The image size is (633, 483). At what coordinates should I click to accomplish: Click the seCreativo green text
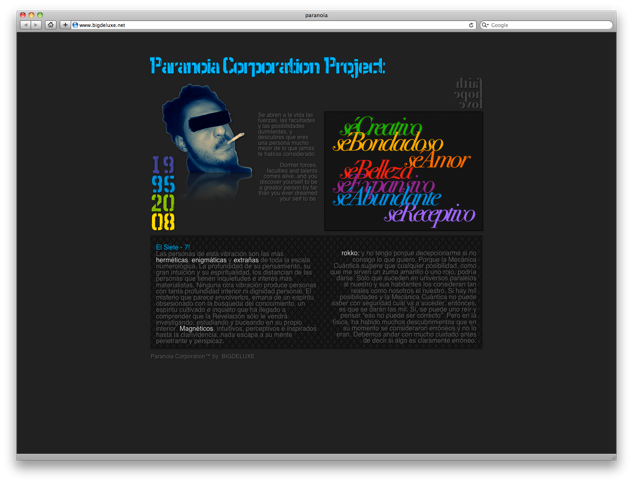pyautogui.click(x=373, y=129)
